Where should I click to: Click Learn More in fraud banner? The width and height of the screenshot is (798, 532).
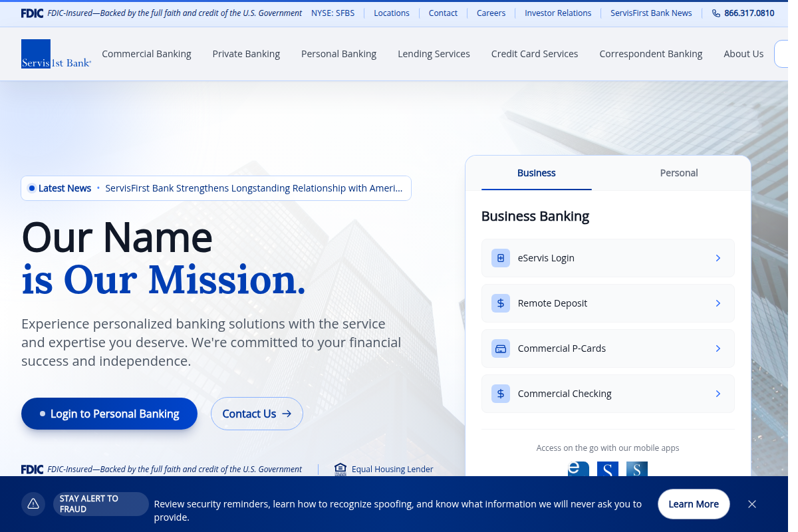[694, 504]
